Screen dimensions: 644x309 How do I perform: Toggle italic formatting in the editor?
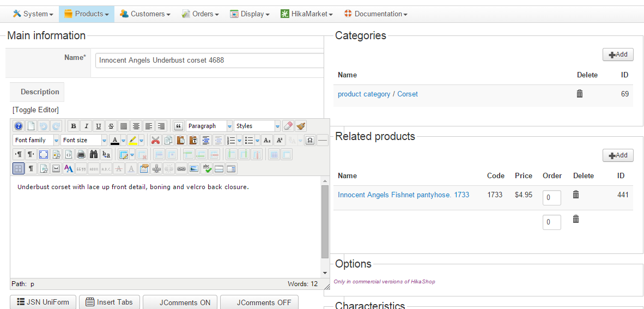click(x=86, y=126)
